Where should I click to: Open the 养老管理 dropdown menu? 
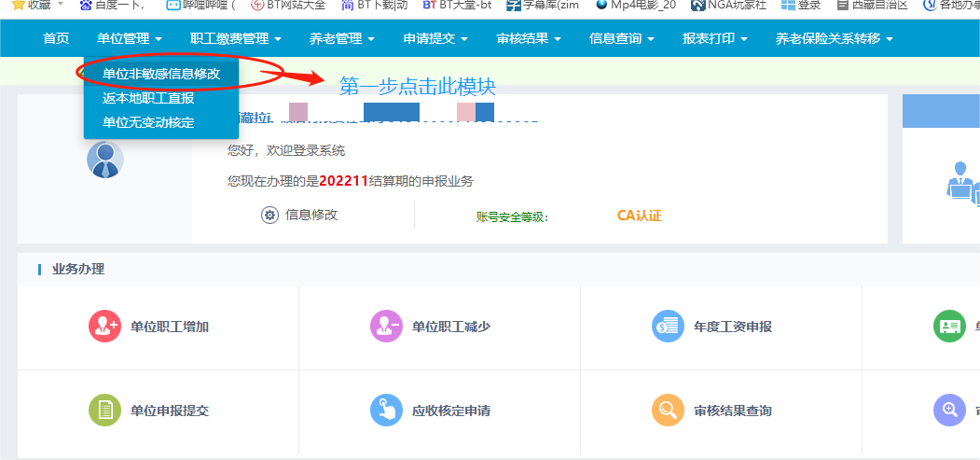coord(342,39)
